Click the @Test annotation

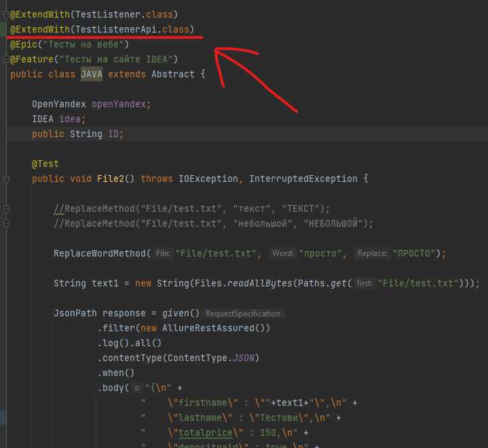pyautogui.click(x=45, y=164)
